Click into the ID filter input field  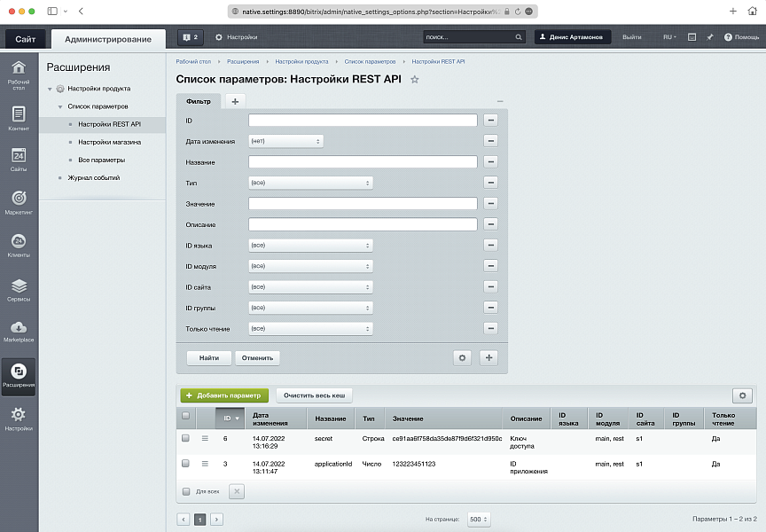[x=363, y=121]
